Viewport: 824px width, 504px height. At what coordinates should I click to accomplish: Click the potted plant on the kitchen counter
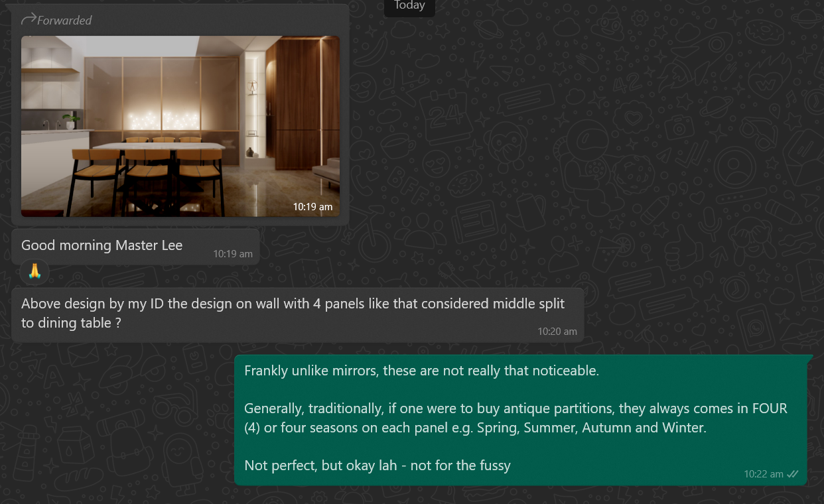point(71,121)
